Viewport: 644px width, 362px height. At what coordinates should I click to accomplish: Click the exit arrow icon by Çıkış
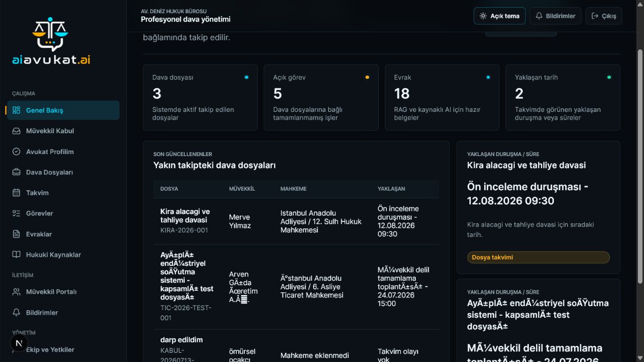click(x=595, y=16)
